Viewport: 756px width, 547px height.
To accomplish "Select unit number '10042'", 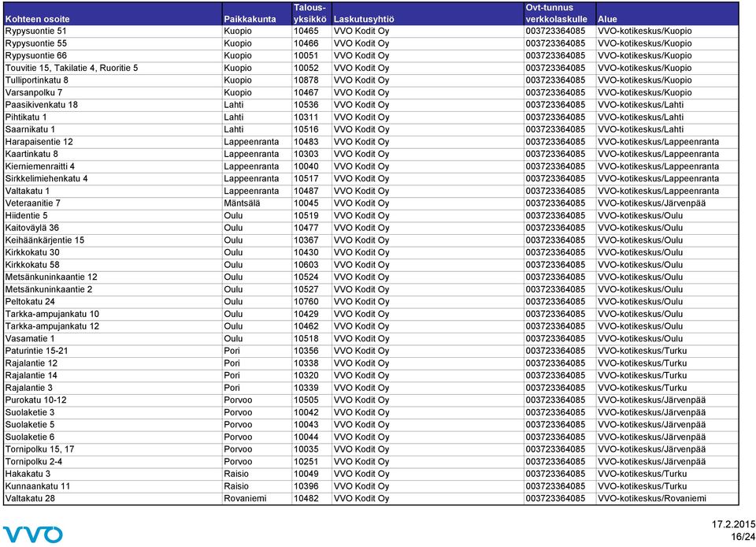I will [x=306, y=412].
